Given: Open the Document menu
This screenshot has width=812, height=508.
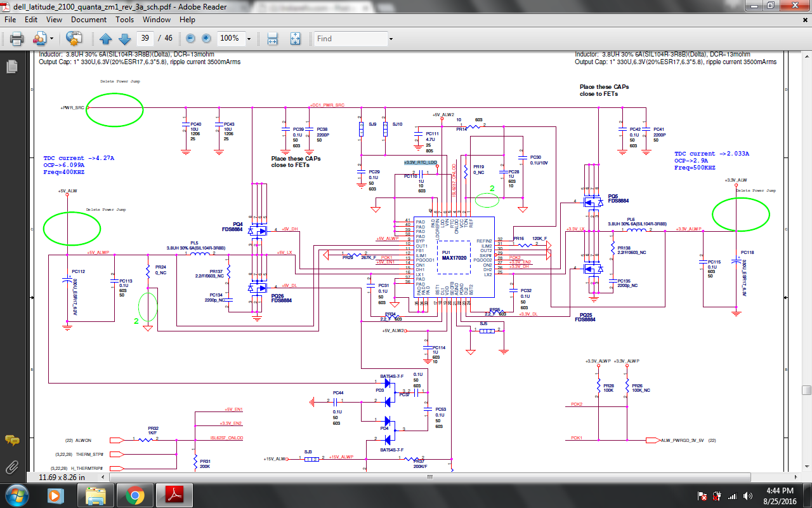Looking at the screenshot, I should (89, 20).
